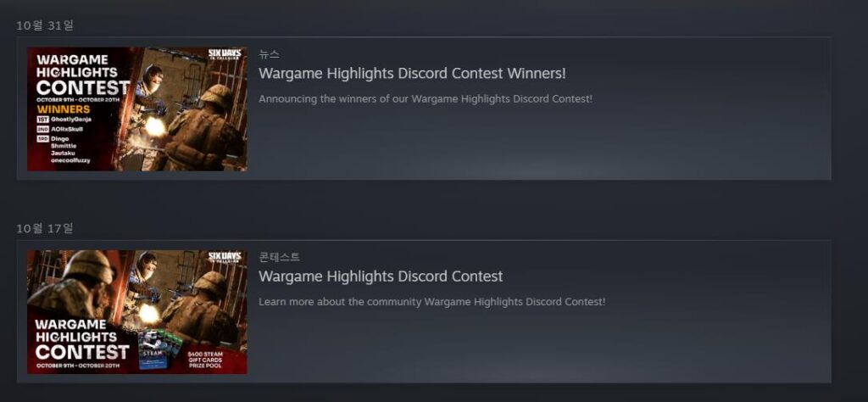The image size is (868, 402).
Task: Open the 'Wargame Highlights Discord Contest' title
Action: pos(381,276)
